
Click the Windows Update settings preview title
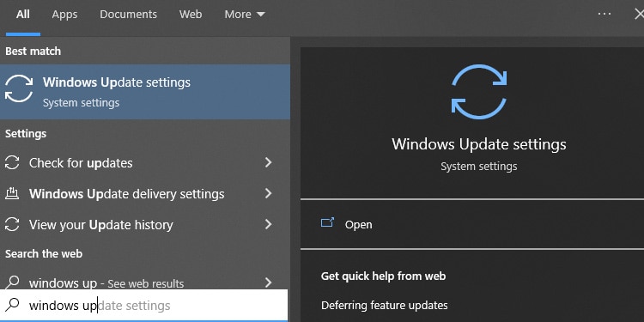click(x=479, y=144)
